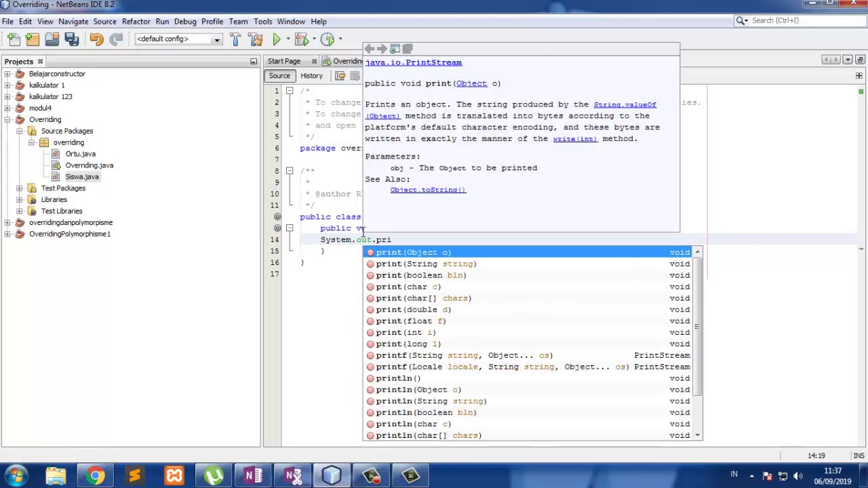Viewport: 868px width, 488px height.
Task: Click the Profile Project toolbar icon
Action: (327, 39)
